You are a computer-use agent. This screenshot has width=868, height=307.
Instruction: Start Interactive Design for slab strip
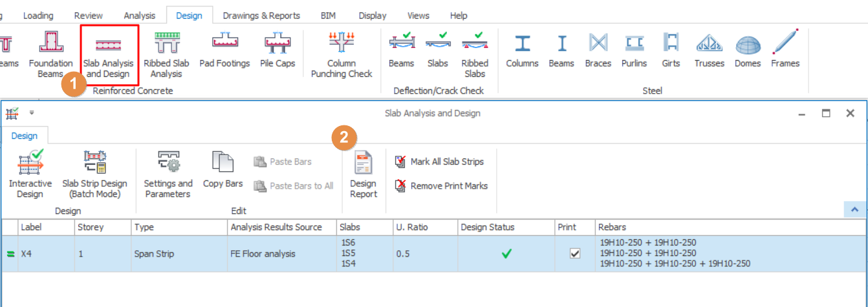coord(30,175)
